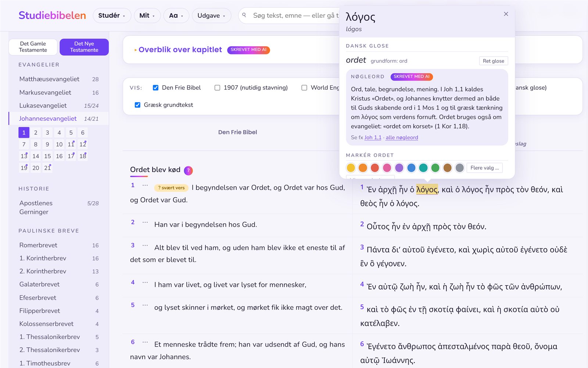The image size is (588, 368).
Task: Open Apostlenes Gerninger in the sidebar
Action: [59, 208]
